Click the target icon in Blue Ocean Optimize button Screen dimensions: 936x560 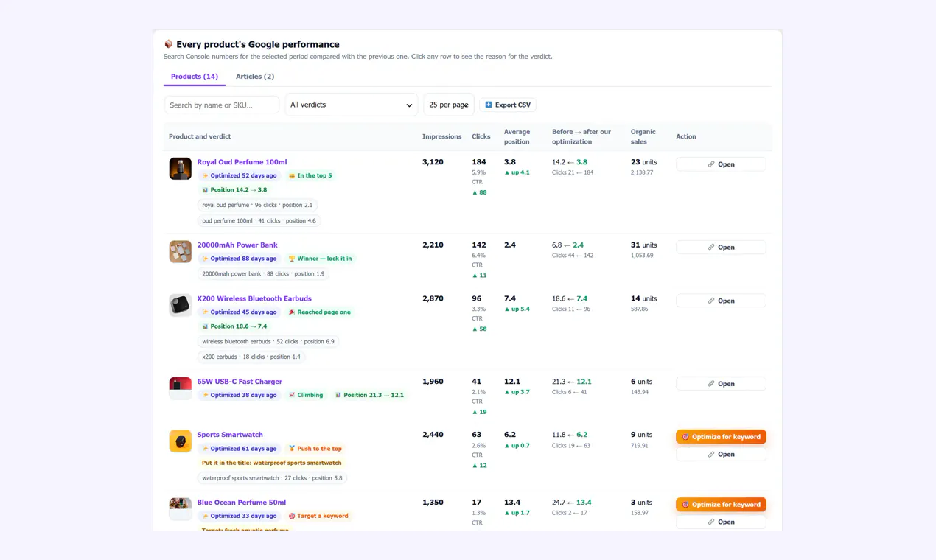point(685,505)
